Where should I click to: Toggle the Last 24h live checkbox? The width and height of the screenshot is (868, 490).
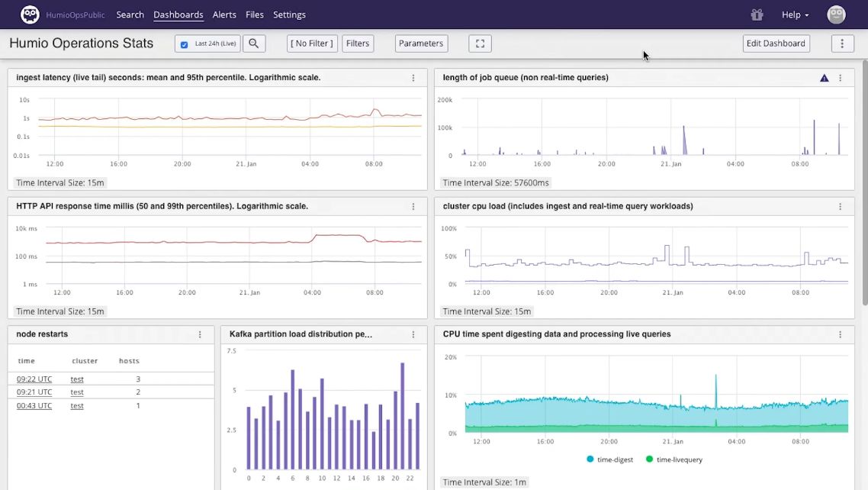pyautogui.click(x=185, y=44)
